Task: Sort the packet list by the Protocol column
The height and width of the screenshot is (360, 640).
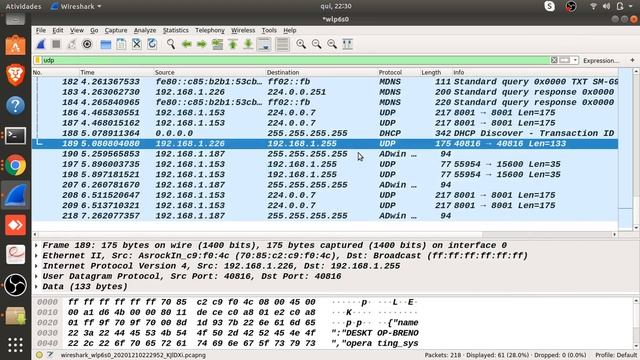Action: (398, 72)
